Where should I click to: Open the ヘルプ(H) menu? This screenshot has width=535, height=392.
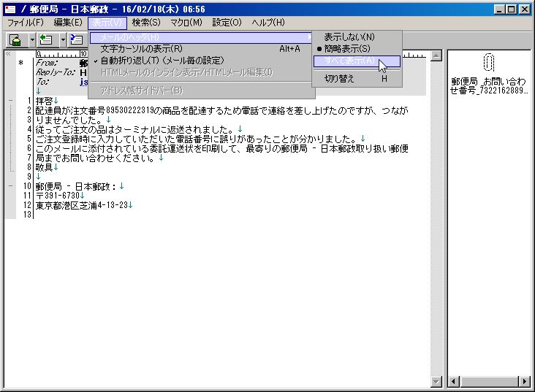point(268,23)
